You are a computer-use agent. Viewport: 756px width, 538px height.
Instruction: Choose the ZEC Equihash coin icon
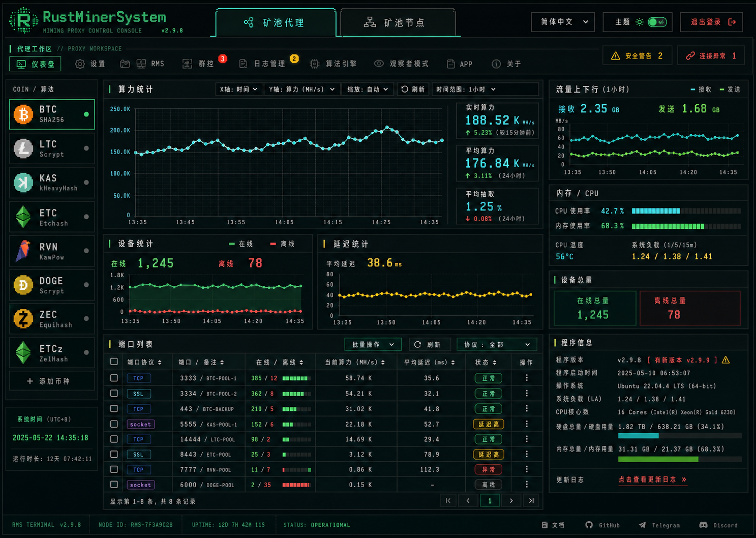pyautogui.click(x=23, y=319)
